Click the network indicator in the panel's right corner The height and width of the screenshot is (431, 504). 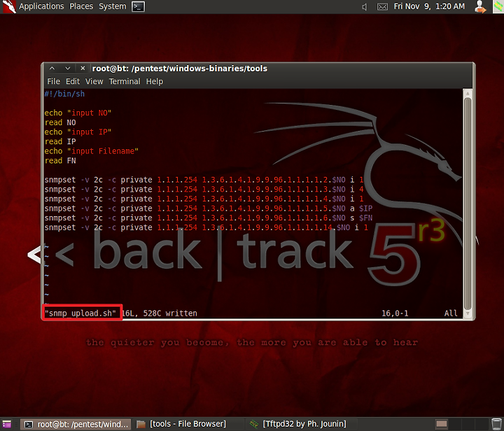498,7
